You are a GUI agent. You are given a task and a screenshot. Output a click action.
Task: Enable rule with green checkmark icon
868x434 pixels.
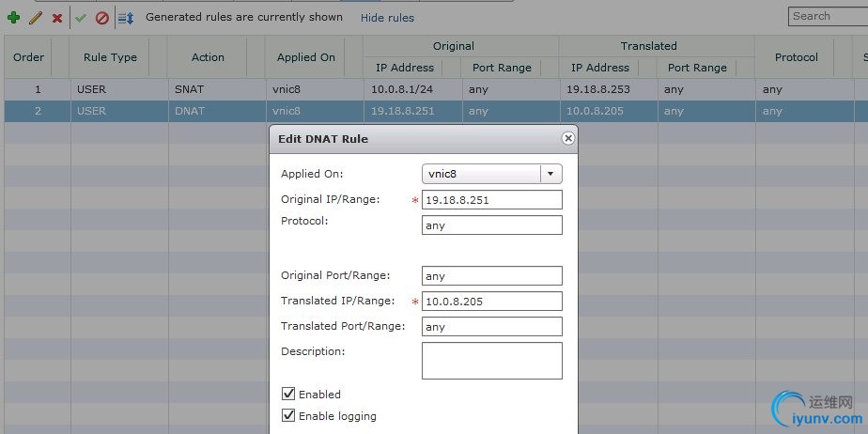point(81,18)
